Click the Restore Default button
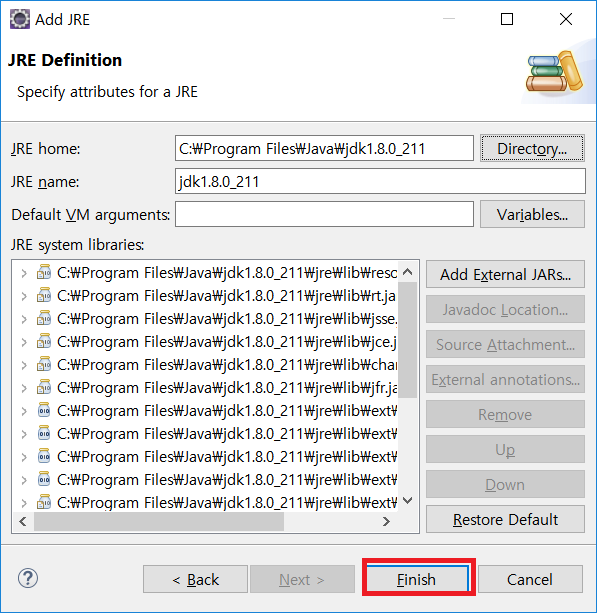Viewport: 597px width, 613px height. point(505,520)
